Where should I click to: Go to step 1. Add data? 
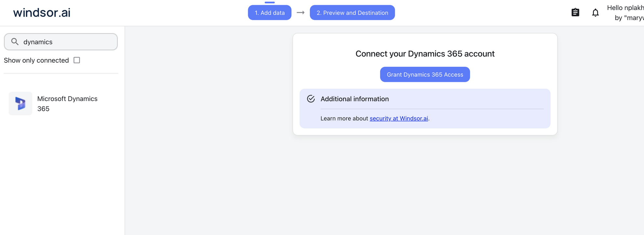click(x=270, y=13)
